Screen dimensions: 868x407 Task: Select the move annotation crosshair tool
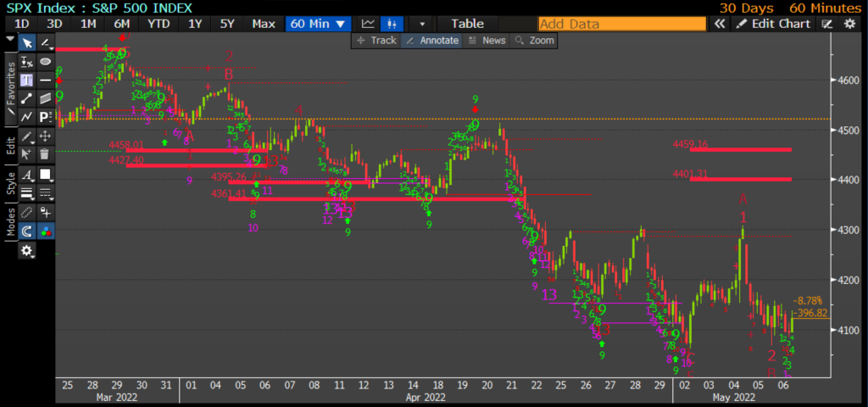pos(46,136)
